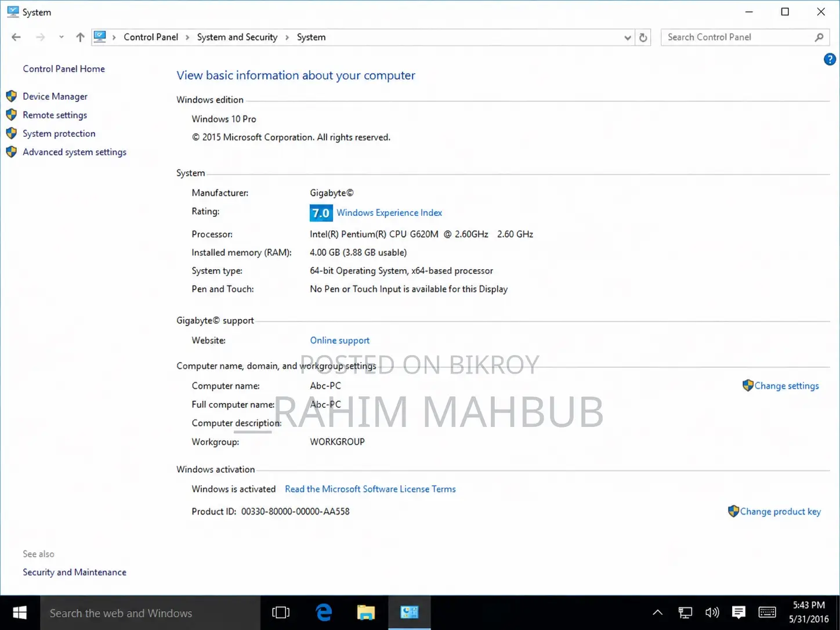Click the Refresh button in address bar
Image resolution: width=840 pixels, height=630 pixels.
coord(643,38)
